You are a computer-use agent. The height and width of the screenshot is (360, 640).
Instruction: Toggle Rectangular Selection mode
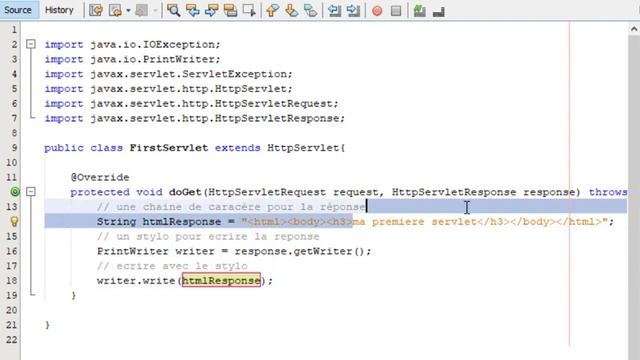pyautogui.click(x=249, y=11)
